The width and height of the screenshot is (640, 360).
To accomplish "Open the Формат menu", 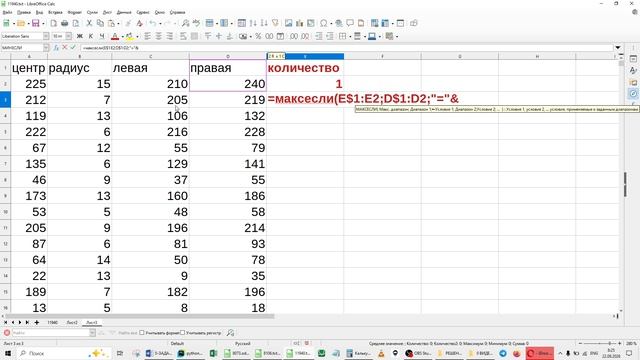I will tap(74, 12).
